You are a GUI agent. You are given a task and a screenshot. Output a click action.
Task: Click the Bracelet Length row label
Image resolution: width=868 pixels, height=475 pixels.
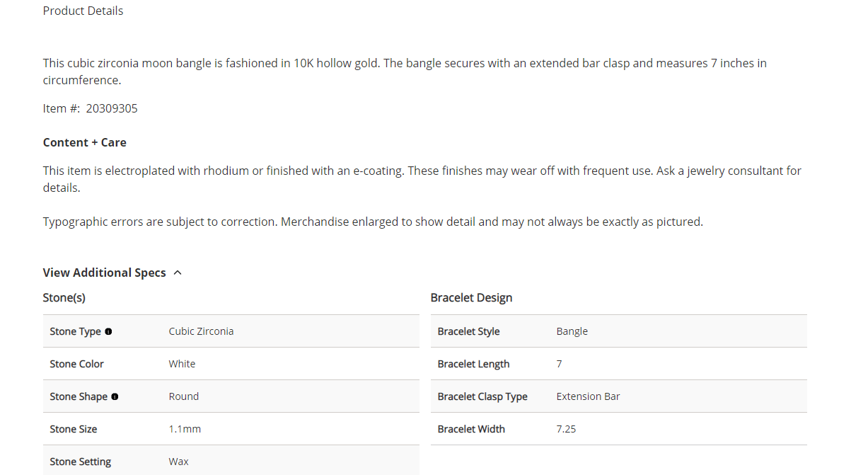[473, 364]
